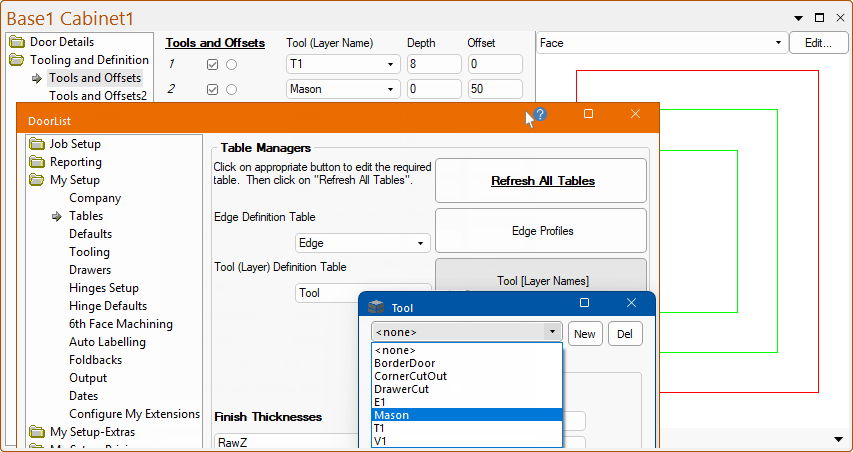
Task: Select Drawers under My Setup
Action: tap(90, 270)
